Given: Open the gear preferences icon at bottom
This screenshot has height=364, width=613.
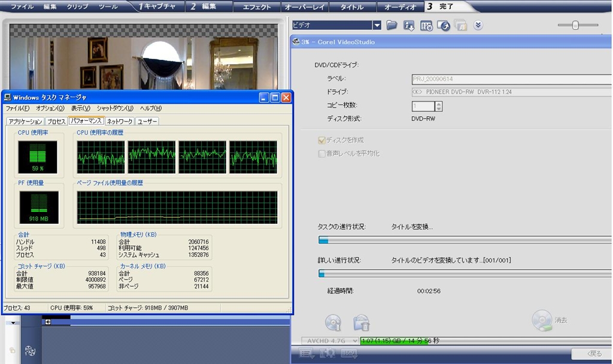Looking at the screenshot, I should pyautogui.click(x=327, y=353).
